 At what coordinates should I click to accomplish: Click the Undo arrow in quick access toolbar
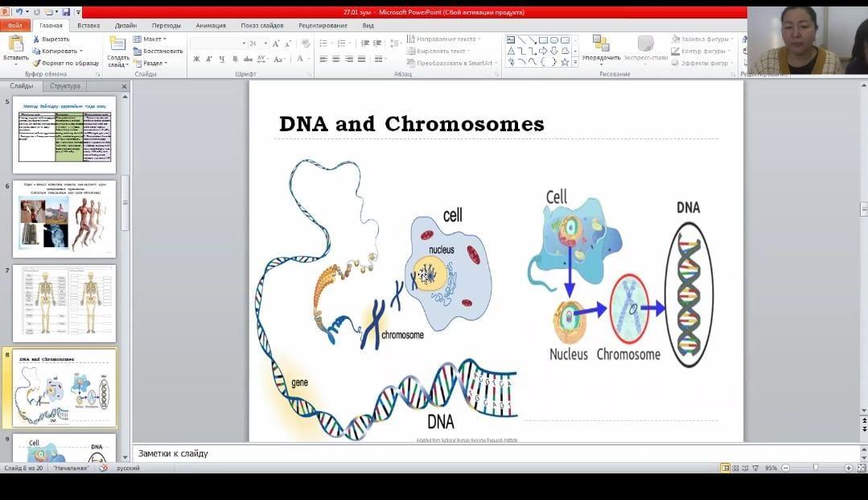click(x=19, y=12)
